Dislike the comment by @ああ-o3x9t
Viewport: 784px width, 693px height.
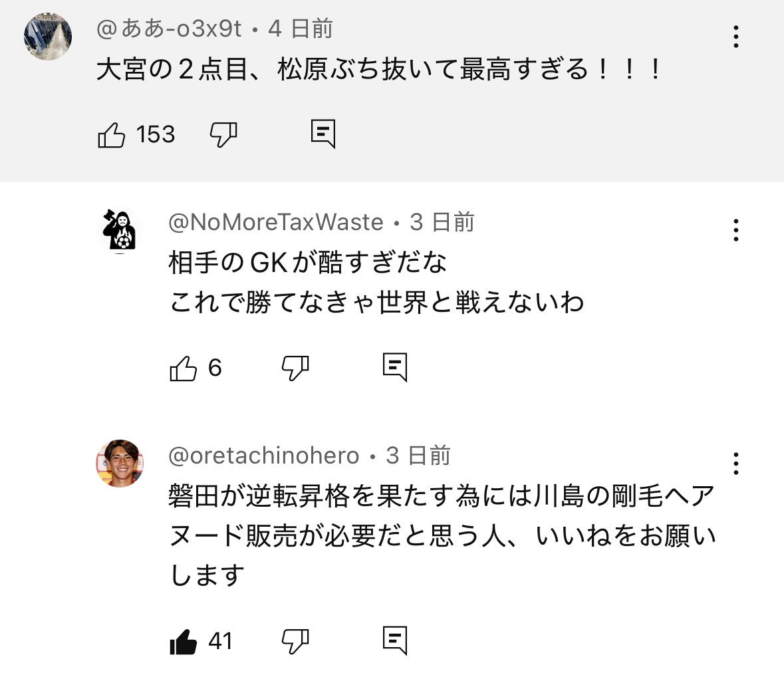tap(223, 135)
